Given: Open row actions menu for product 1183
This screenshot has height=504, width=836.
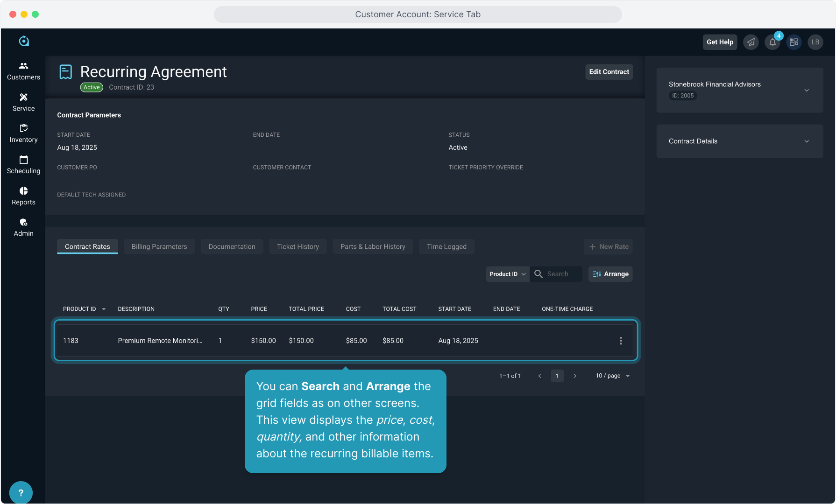Looking at the screenshot, I should 621,341.
